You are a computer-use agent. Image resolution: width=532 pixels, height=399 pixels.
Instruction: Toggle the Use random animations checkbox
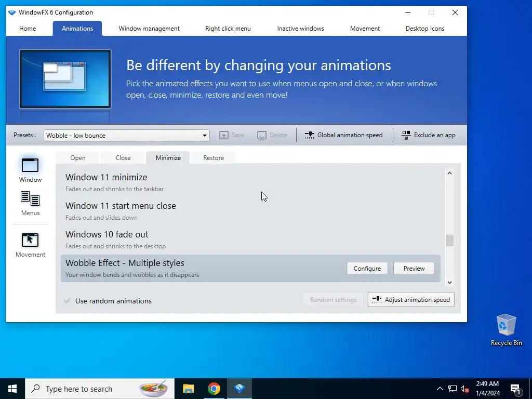(x=67, y=301)
